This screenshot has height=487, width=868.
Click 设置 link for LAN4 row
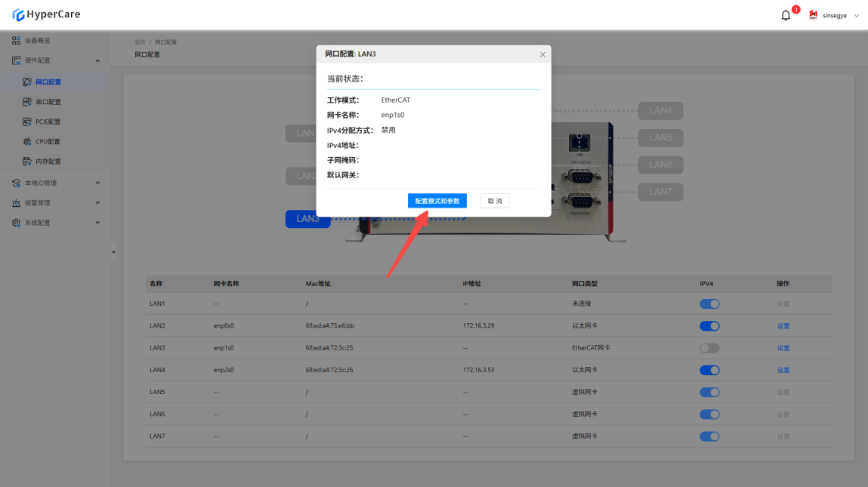coord(783,370)
